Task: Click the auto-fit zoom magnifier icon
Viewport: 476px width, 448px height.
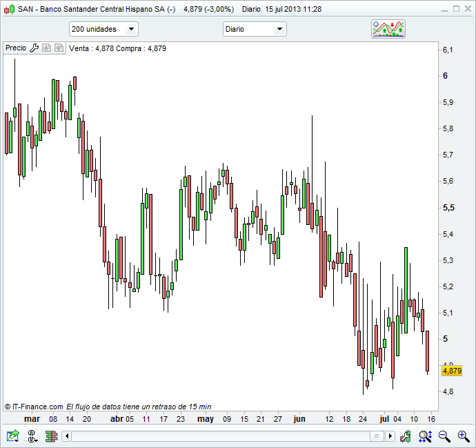Action: coord(425,436)
